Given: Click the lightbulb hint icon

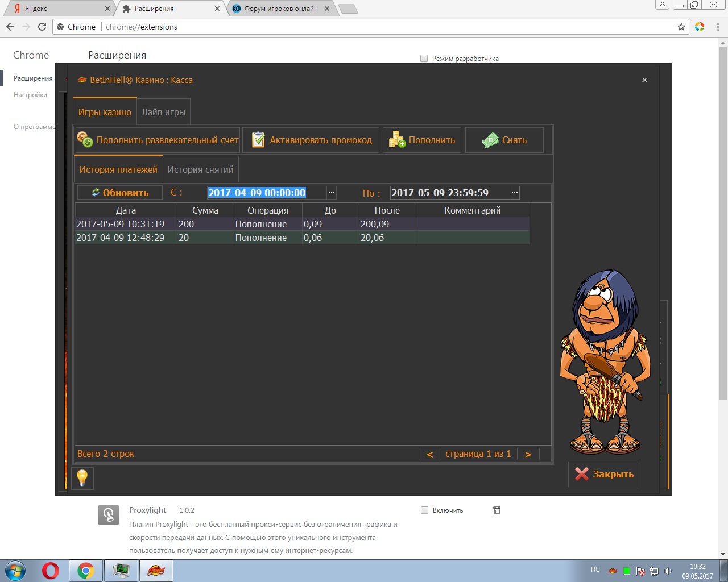Looking at the screenshot, I should pyautogui.click(x=82, y=477).
